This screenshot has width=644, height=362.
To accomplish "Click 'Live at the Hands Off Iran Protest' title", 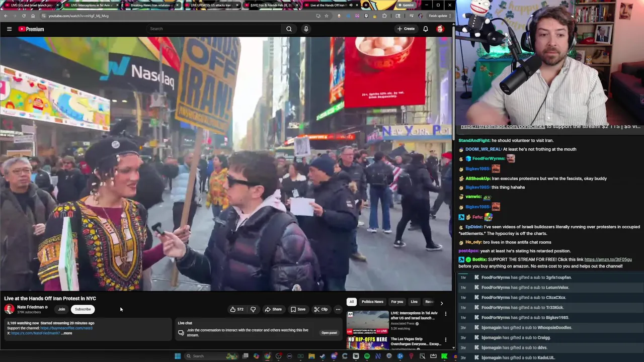I will coord(50,299).
